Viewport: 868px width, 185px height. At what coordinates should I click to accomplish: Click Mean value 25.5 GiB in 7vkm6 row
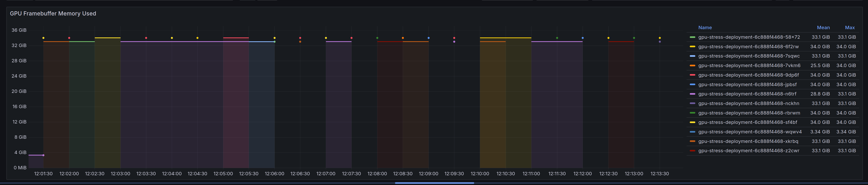click(820, 66)
